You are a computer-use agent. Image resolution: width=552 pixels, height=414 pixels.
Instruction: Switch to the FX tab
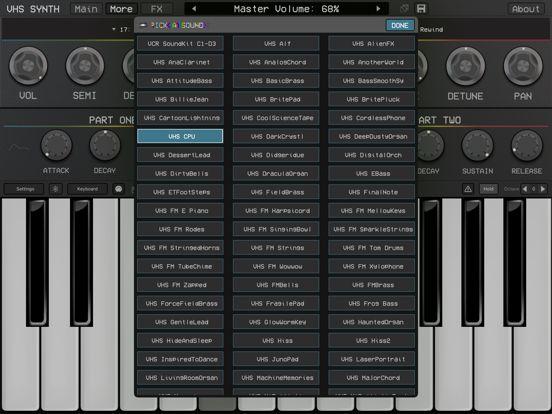(x=156, y=9)
